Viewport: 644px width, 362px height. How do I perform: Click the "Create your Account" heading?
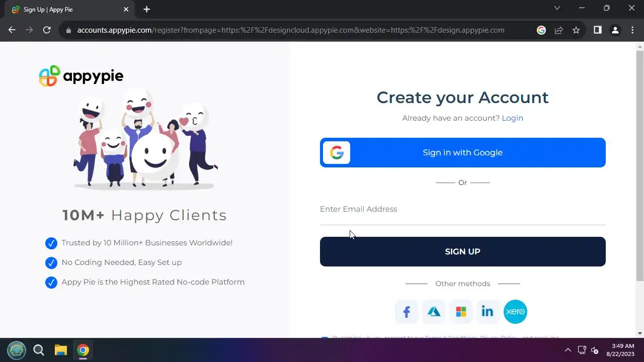pos(462,98)
